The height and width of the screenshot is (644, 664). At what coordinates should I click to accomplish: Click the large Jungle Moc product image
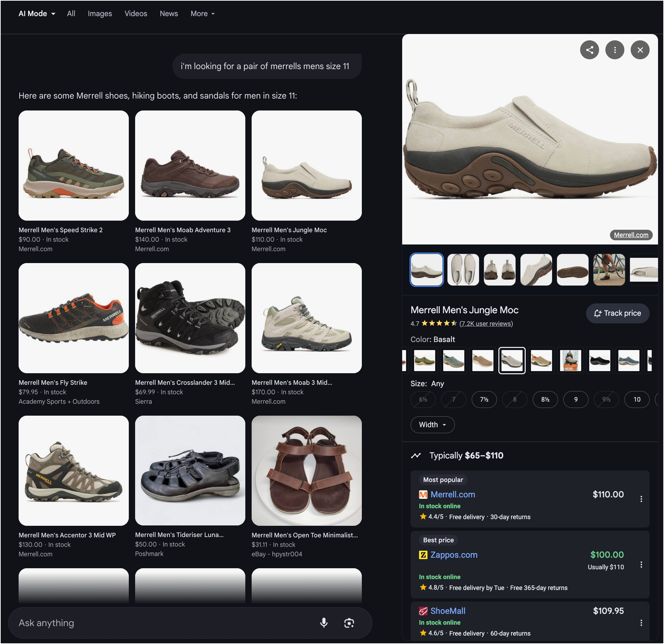coord(530,139)
